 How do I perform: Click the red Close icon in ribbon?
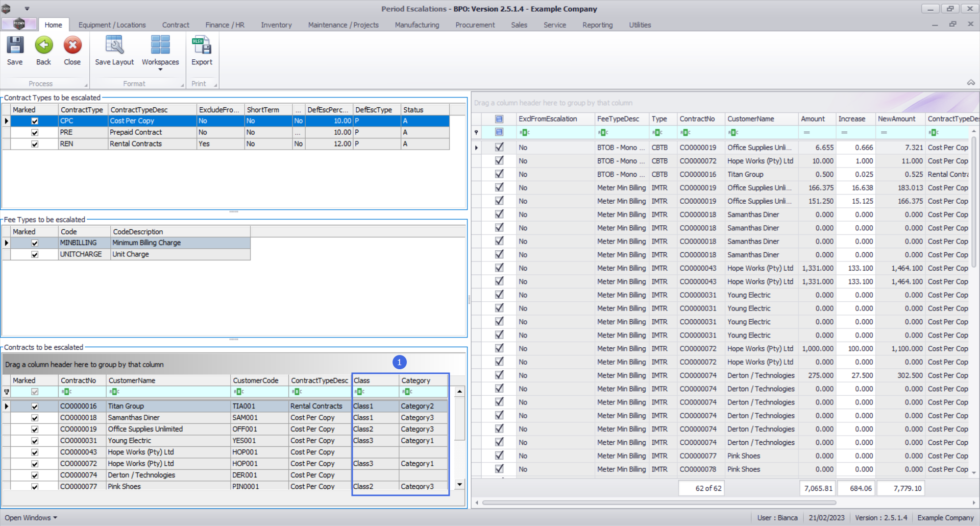pos(72,45)
